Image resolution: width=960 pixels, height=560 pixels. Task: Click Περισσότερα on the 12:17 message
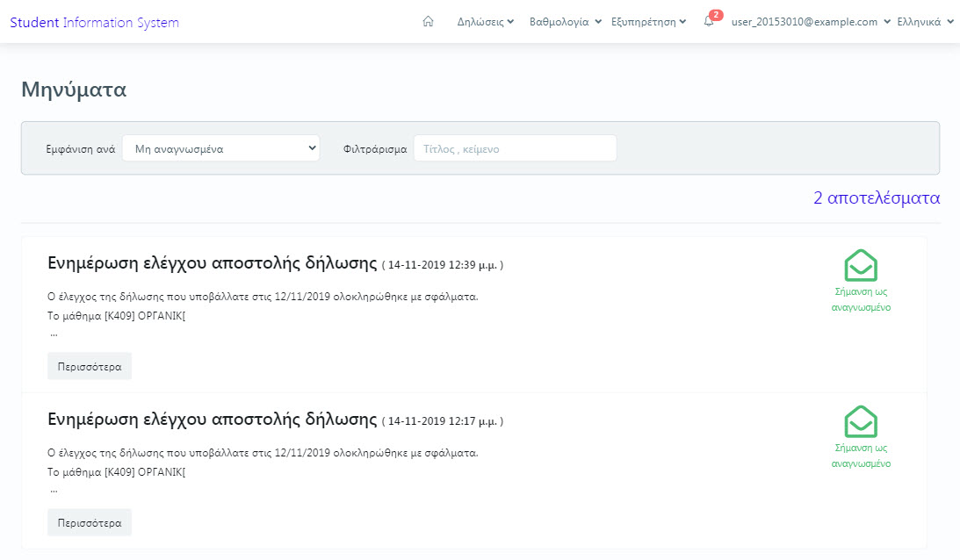pyautogui.click(x=90, y=522)
